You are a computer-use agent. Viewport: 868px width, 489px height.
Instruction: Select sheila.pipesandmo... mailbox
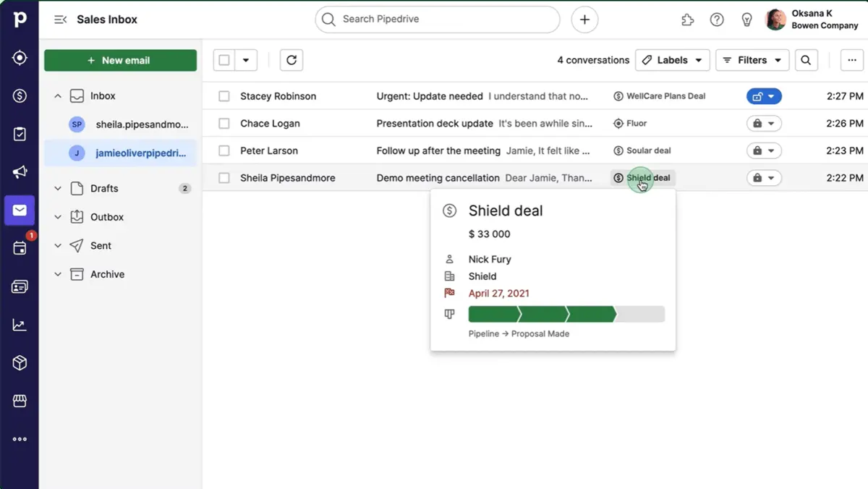tap(142, 124)
